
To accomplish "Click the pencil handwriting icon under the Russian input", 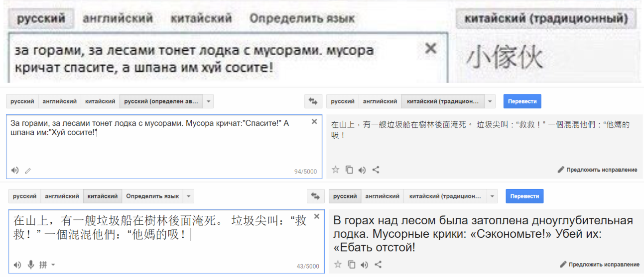I will [28, 171].
